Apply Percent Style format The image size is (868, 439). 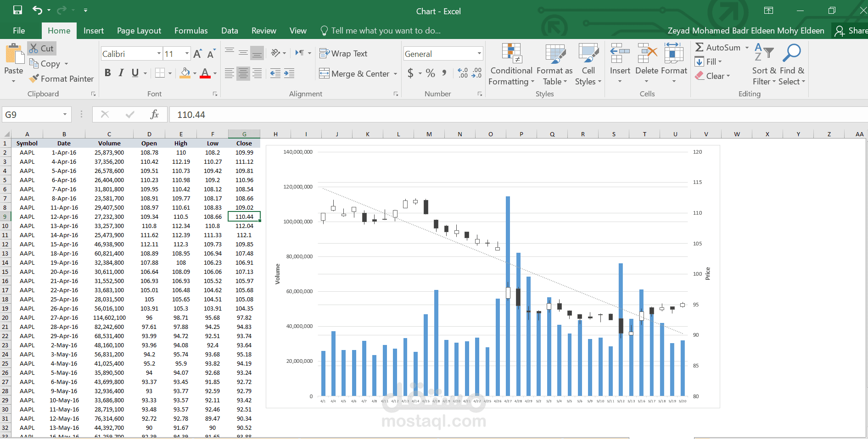tap(430, 73)
